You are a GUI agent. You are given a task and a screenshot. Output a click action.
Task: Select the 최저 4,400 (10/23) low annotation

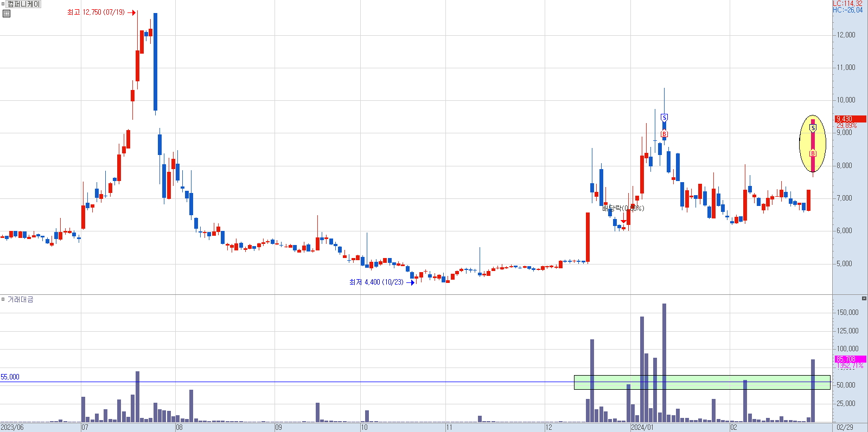376,282
